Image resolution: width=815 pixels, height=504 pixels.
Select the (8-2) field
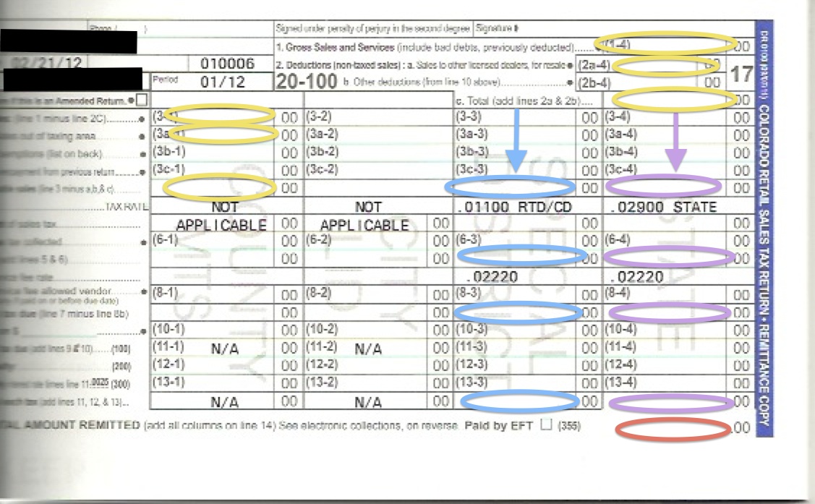point(365,294)
